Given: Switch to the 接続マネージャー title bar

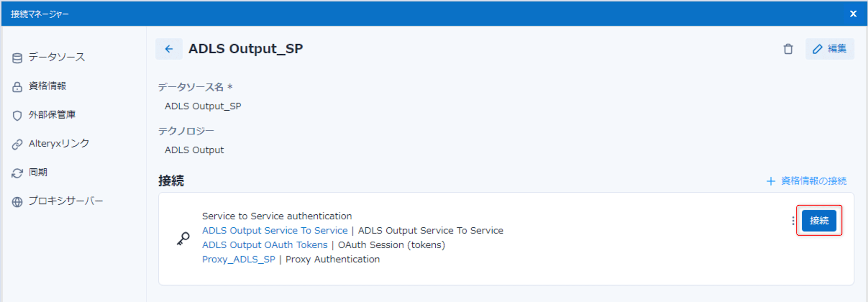Looking at the screenshot, I should (x=39, y=13).
